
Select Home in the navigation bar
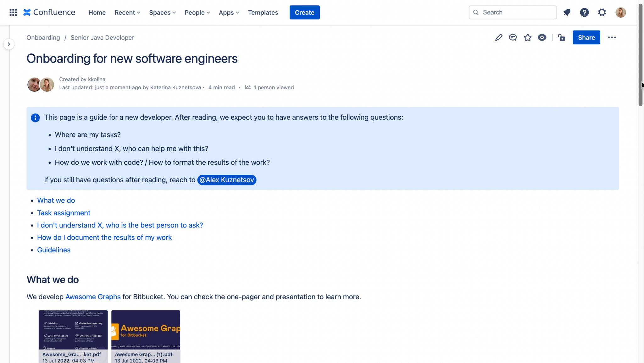point(97,13)
